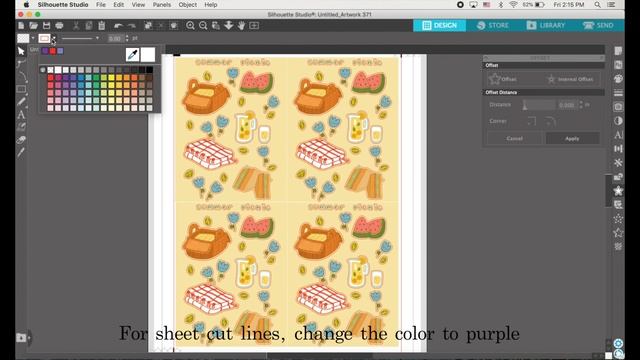
Task: Open the line color selector
Action: click(x=44, y=38)
